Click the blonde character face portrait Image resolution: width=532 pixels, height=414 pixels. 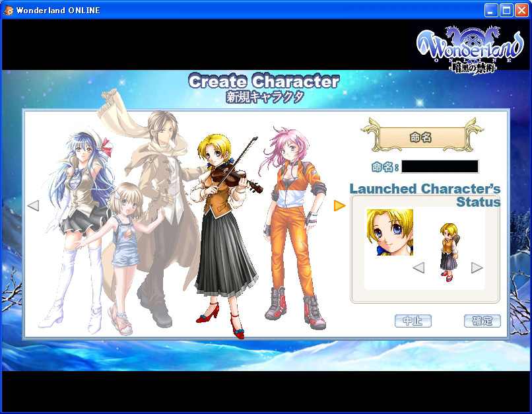(x=390, y=232)
